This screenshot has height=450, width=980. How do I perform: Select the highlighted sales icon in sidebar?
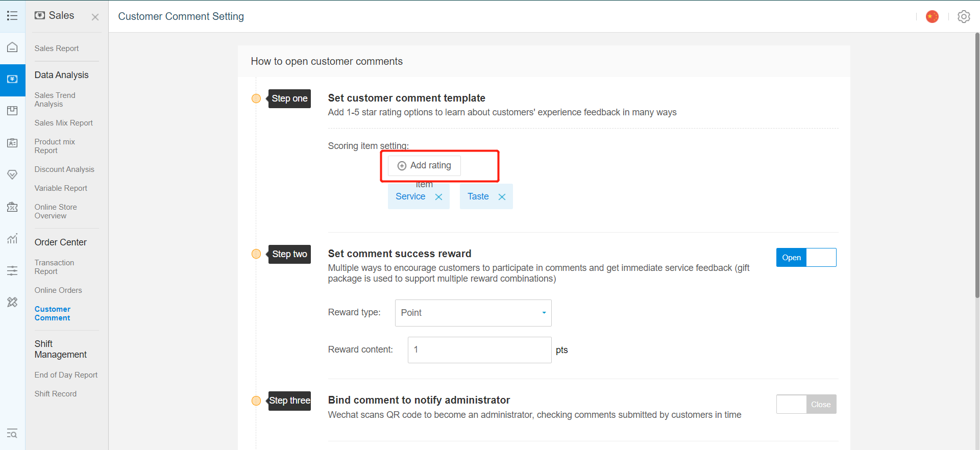click(x=12, y=80)
